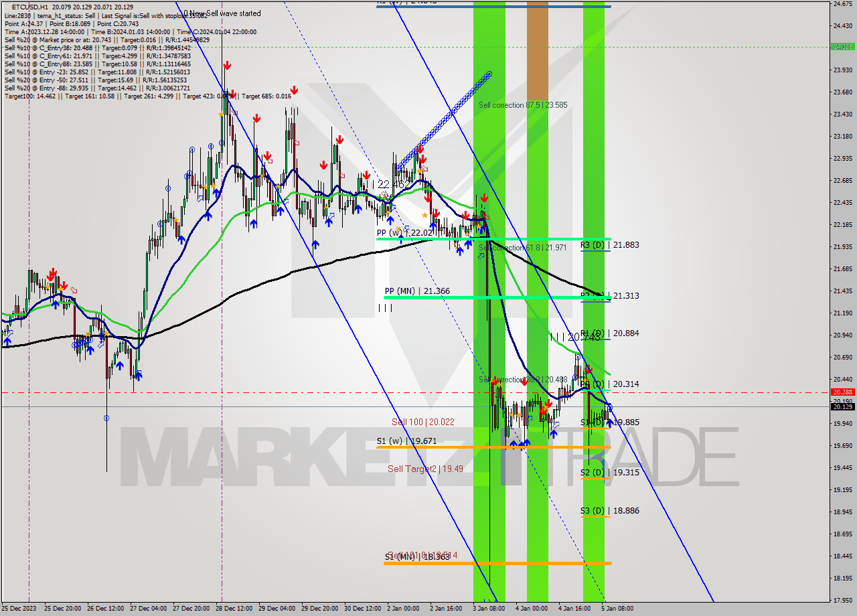Select '3 Jan 08:00' on the time axis

coord(489,609)
